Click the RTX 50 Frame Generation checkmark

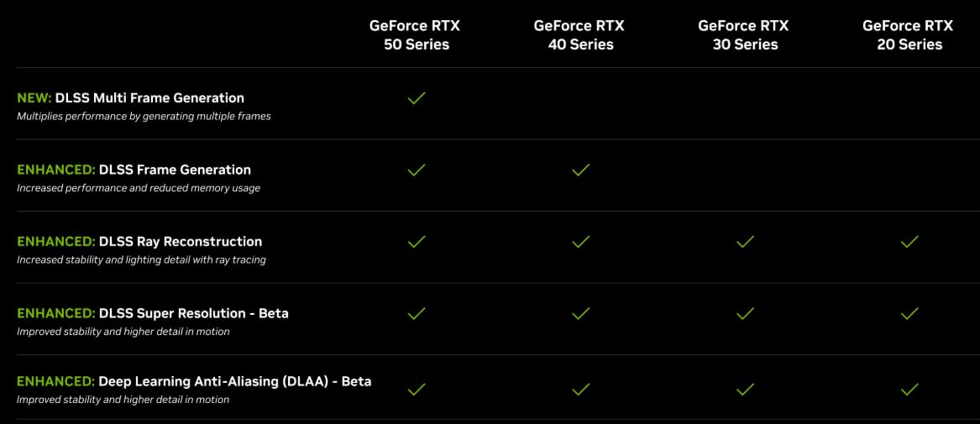(x=417, y=170)
